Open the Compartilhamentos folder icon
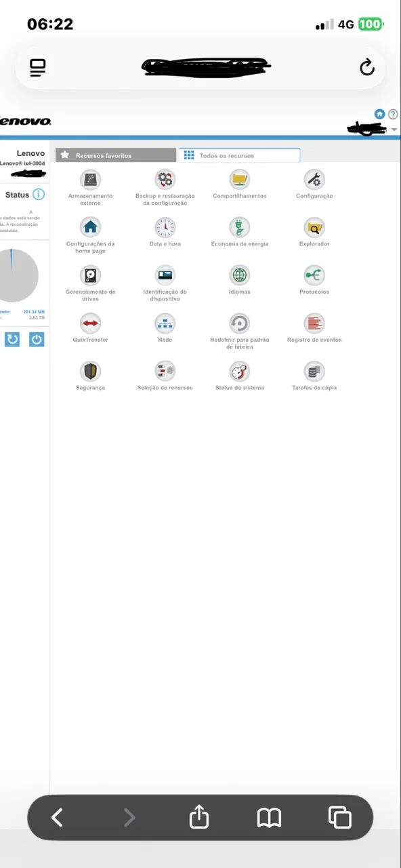Screen dimensions: 401x868 tap(239, 180)
